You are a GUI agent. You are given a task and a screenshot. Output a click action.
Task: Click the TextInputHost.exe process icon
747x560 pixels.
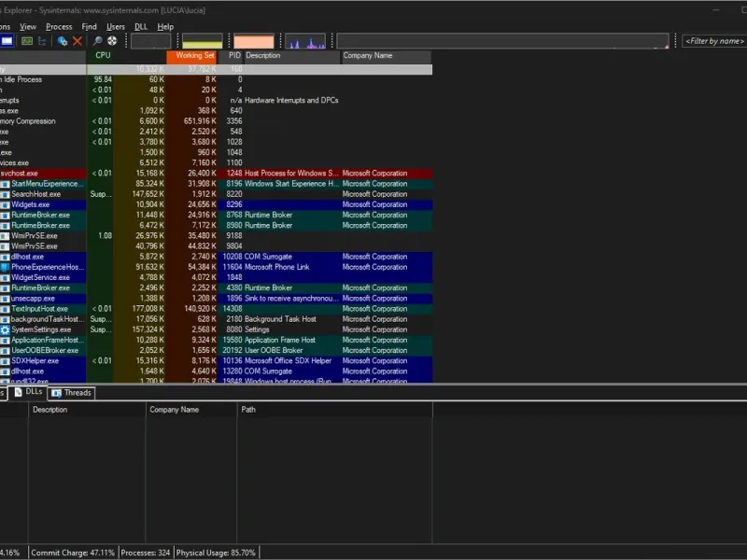point(5,309)
